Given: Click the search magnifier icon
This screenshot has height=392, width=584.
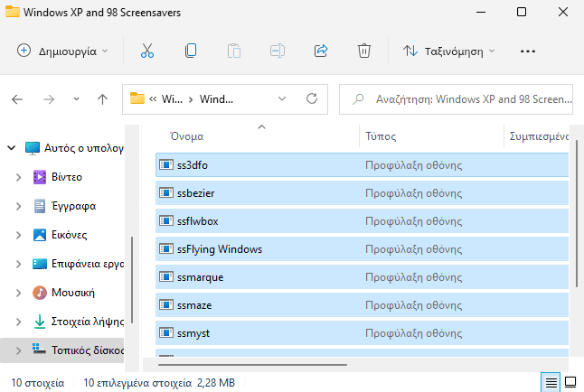Looking at the screenshot, I should pos(358,99).
